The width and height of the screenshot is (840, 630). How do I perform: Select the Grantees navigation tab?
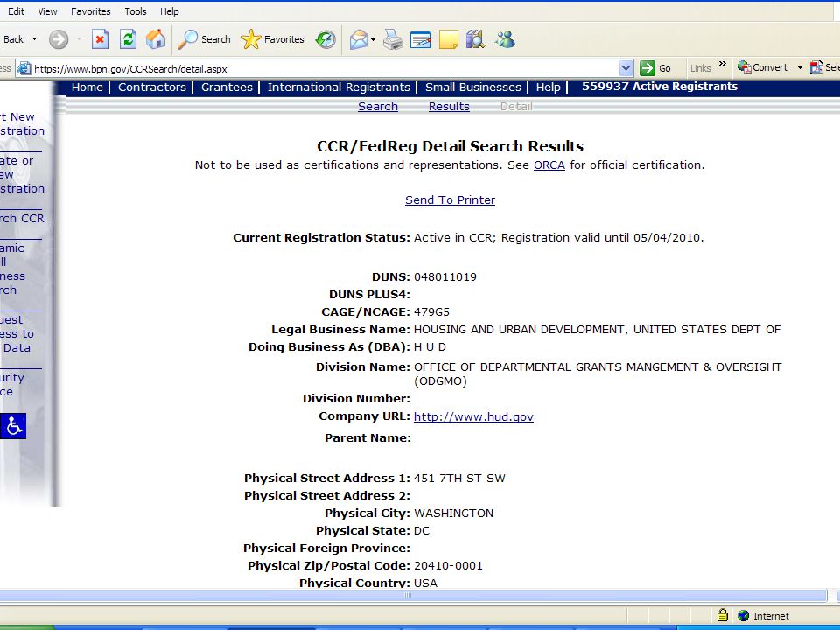(227, 87)
